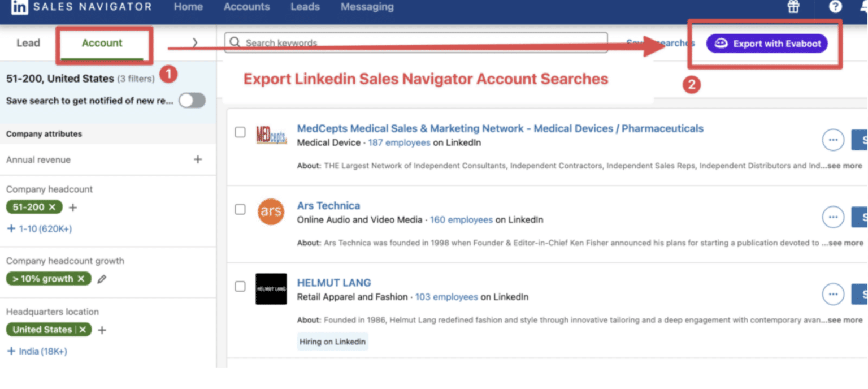Screen dimensions: 868x389
Task: Switch to the Lead tab
Action: 28,42
